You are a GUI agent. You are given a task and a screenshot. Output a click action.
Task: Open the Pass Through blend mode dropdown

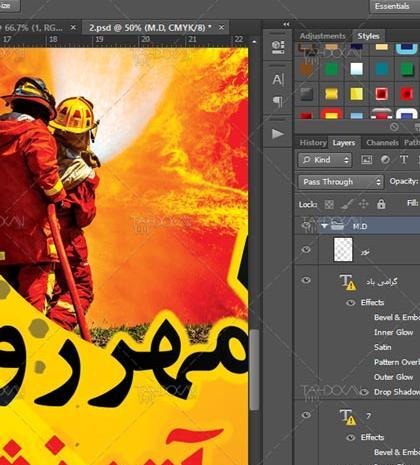[341, 182]
